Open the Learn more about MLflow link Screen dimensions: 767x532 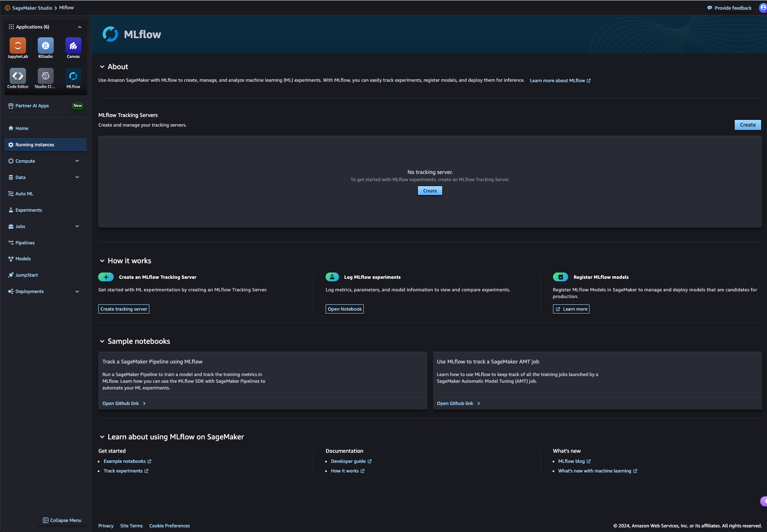click(x=560, y=80)
